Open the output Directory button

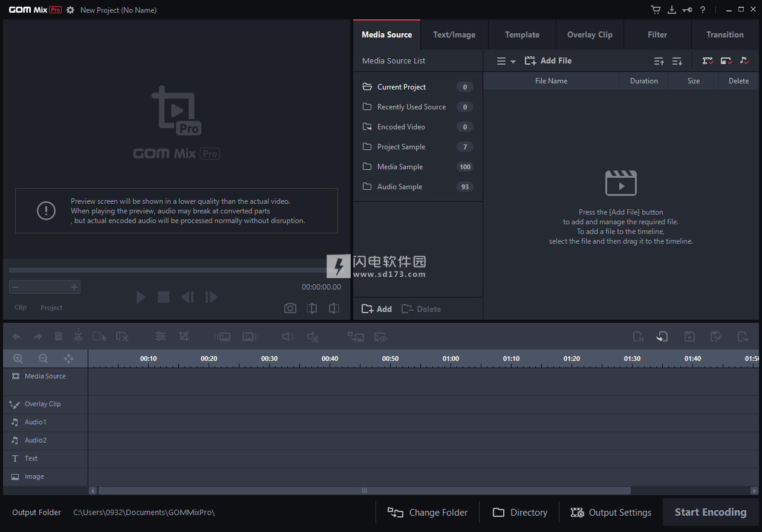(x=519, y=513)
